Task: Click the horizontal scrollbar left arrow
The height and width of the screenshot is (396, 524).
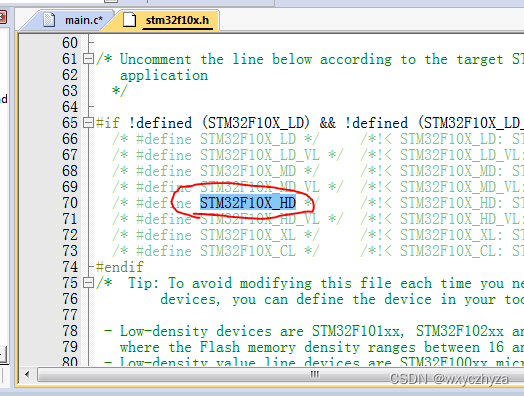Action: (27, 374)
